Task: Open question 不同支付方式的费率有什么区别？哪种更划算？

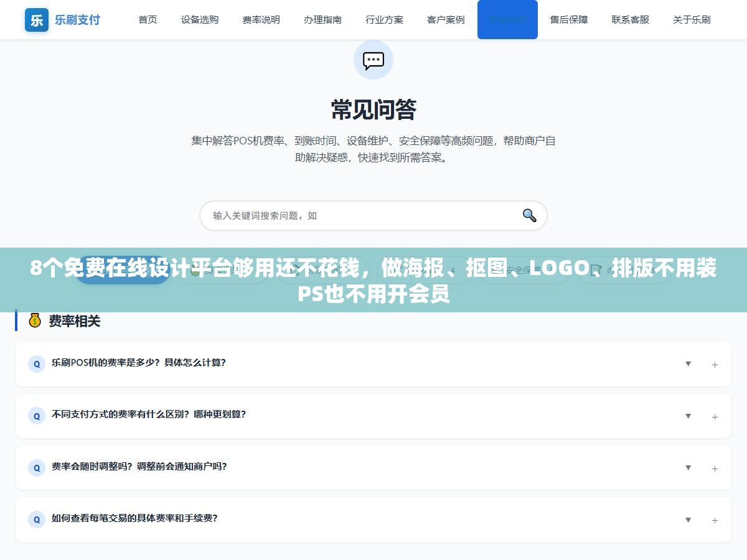Action: [x=374, y=416]
